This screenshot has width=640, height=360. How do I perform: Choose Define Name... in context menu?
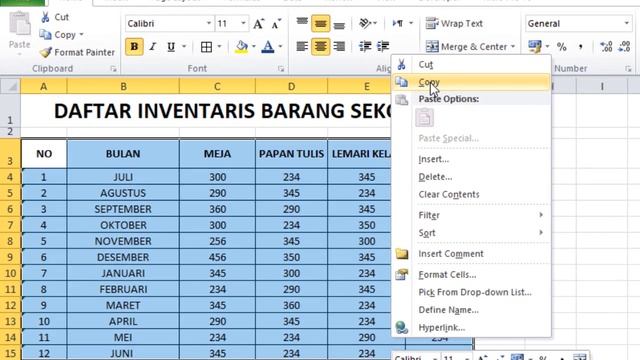click(x=471, y=310)
